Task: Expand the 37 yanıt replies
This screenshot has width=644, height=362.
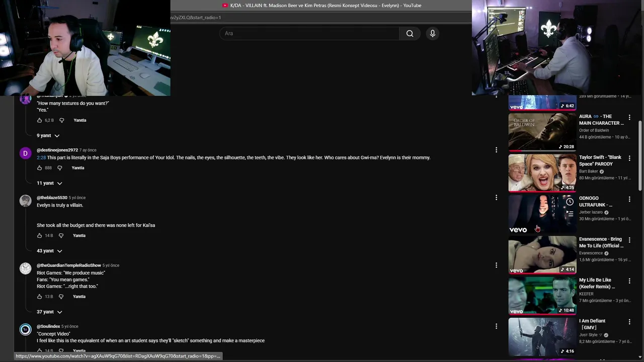Action: point(49,312)
